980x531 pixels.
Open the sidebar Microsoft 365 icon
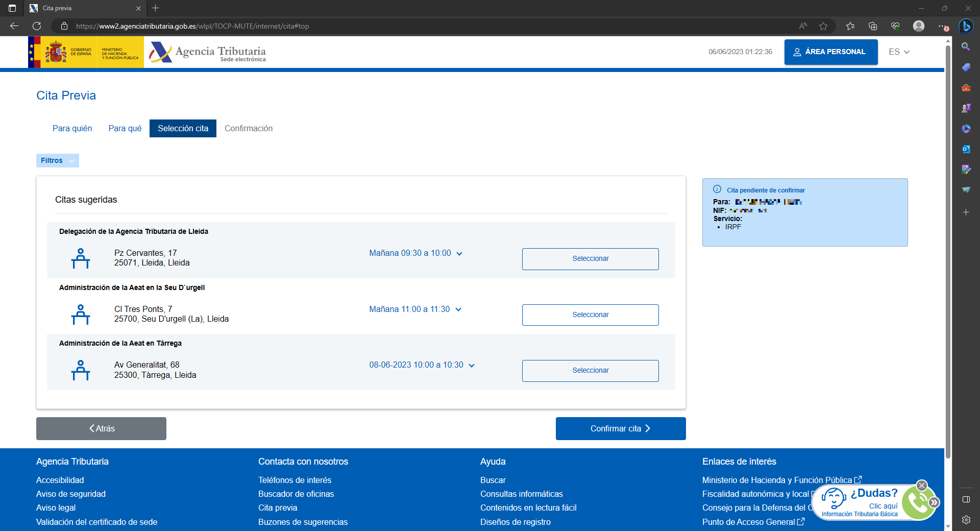point(966,129)
